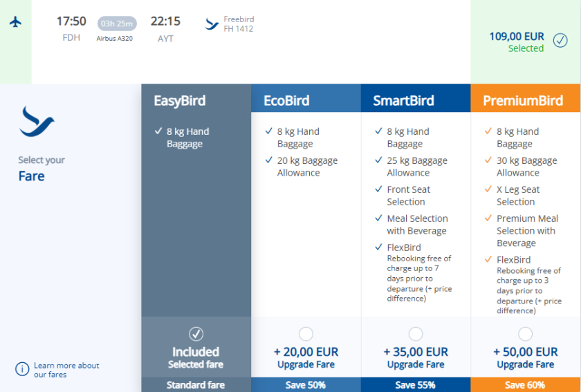This screenshot has width=581, height=392.
Task: Choose the PremiumBird fare radio button
Action: coord(526,334)
